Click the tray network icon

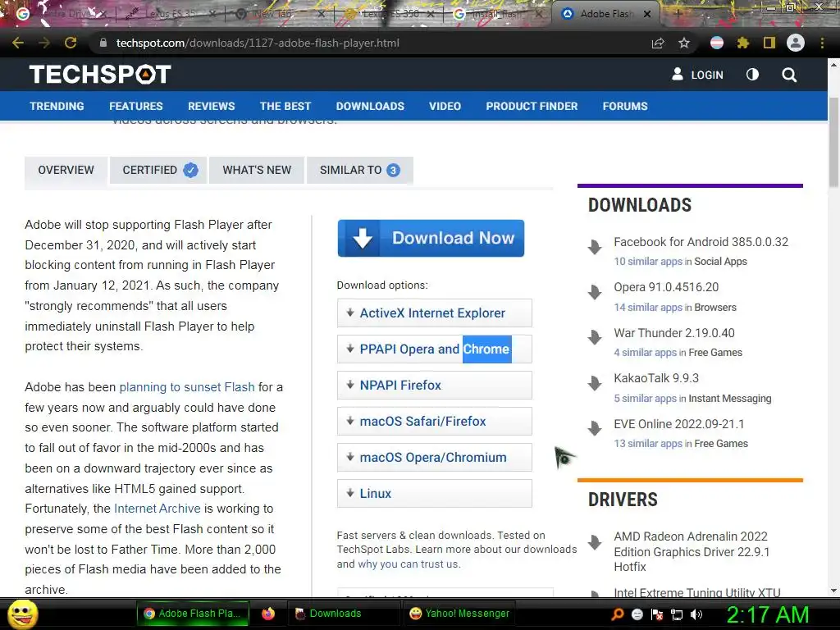677,614
